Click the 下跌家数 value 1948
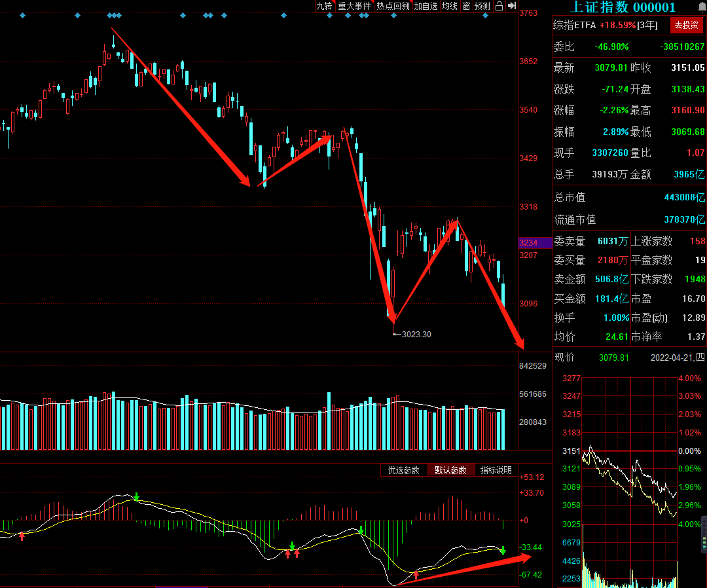Viewport: 707px width, 588px height. click(695, 279)
